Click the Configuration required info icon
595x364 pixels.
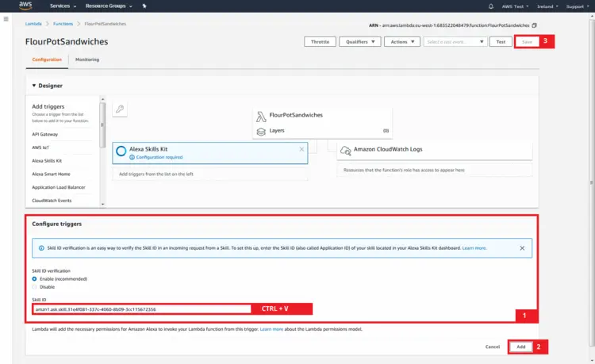(132, 157)
